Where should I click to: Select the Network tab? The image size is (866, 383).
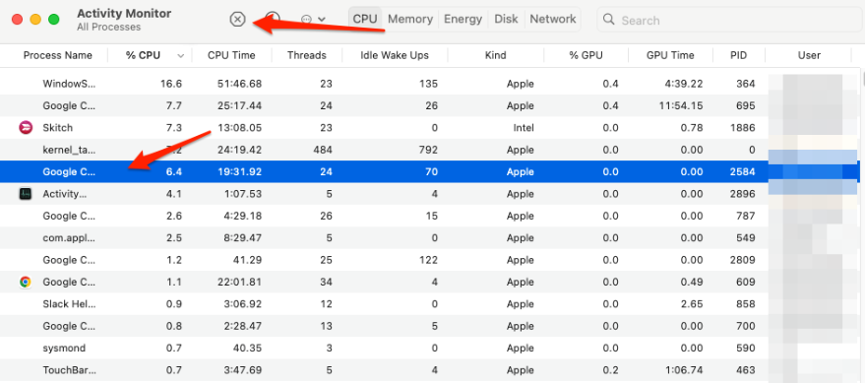553,19
